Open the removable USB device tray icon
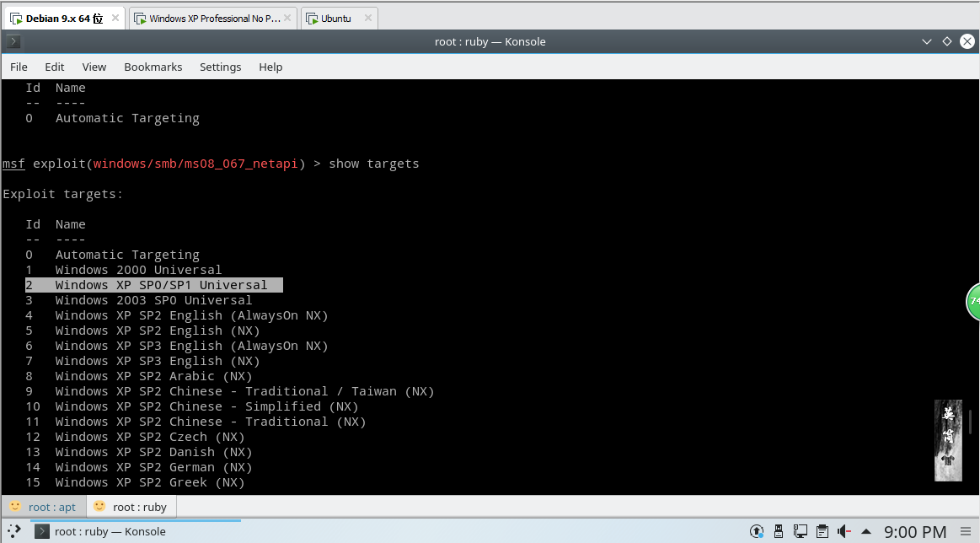 tap(779, 531)
